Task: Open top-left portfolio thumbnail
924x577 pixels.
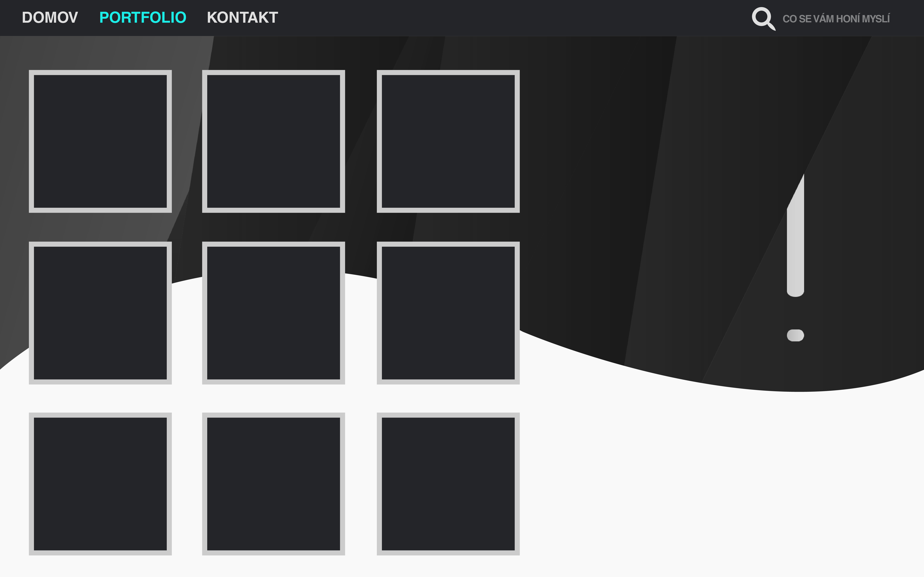Action: pos(100,141)
